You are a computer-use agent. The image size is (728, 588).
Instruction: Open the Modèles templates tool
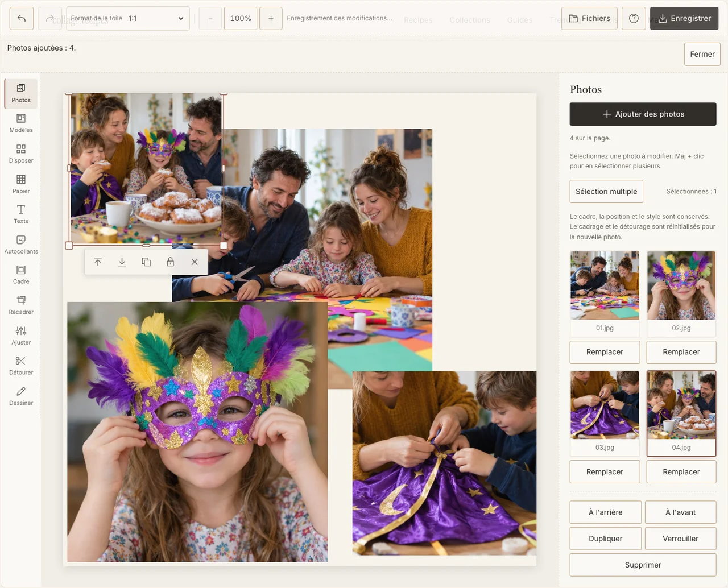pos(21,124)
